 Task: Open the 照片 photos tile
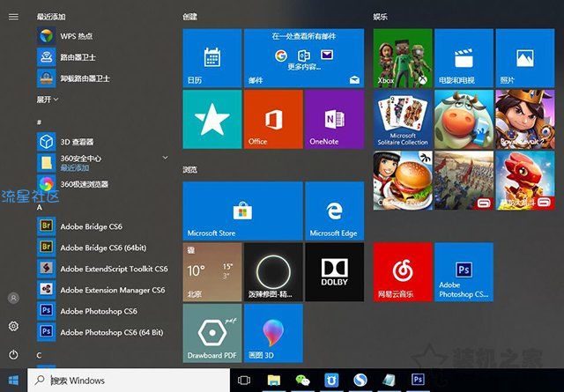point(525,58)
